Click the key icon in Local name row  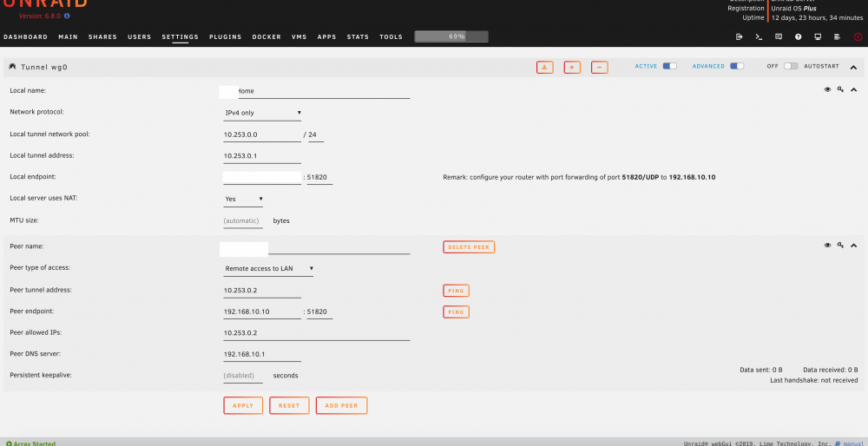point(840,89)
